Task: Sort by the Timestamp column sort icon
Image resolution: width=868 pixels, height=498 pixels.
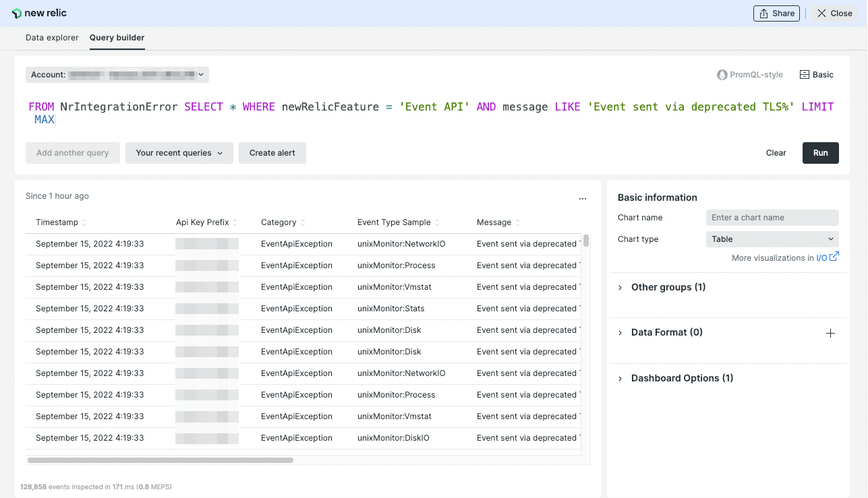Action: point(84,223)
